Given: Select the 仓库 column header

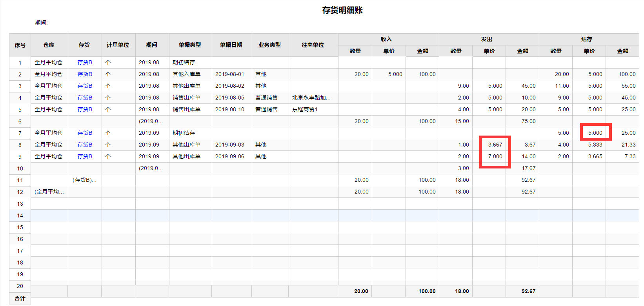Looking at the screenshot, I should point(49,45).
